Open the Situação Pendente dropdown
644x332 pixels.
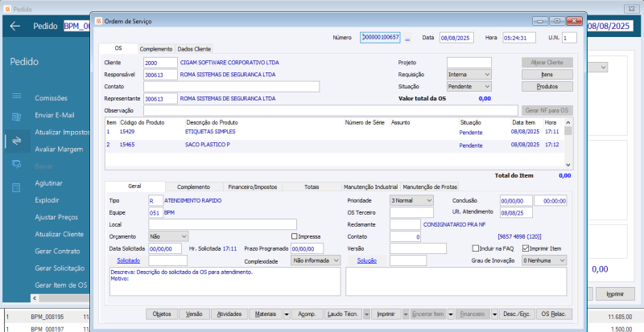(x=469, y=87)
